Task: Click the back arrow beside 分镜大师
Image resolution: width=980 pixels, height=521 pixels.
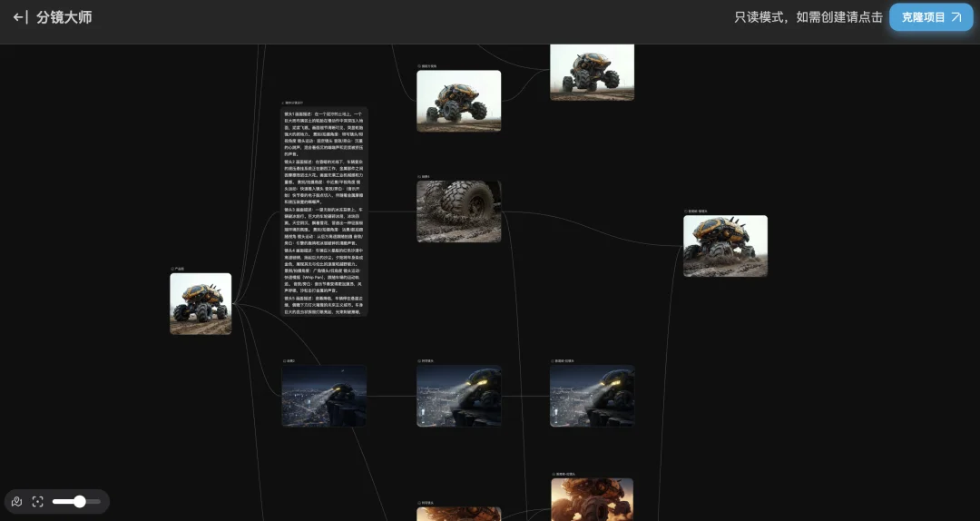Action: point(20,17)
